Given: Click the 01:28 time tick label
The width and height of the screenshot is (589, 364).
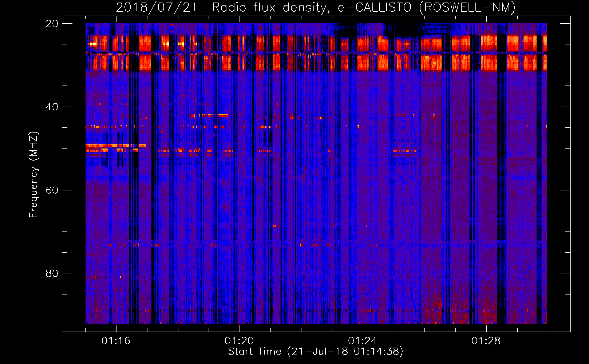Looking at the screenshot, I should click(x=486, y=341).
